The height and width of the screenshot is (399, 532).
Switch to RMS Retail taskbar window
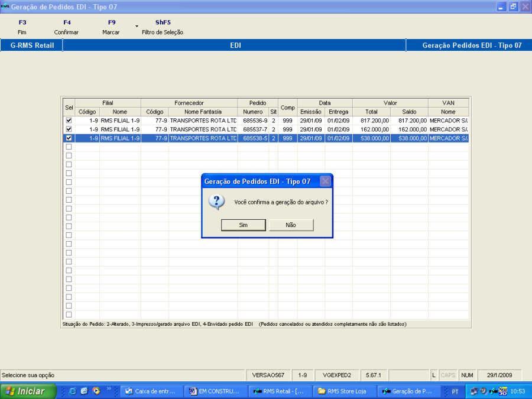click(x=280, y=391)
